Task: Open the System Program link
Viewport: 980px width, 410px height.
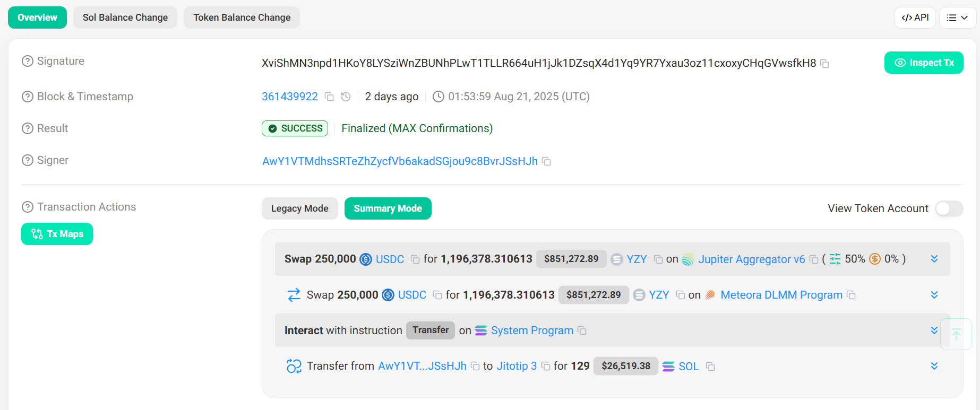Action: coord(532,330)
